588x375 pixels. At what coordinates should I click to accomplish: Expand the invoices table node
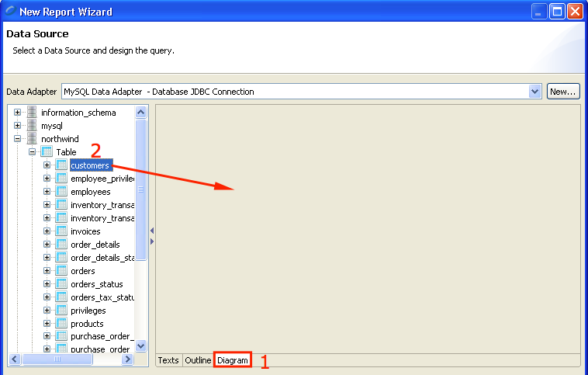point(47,231)
